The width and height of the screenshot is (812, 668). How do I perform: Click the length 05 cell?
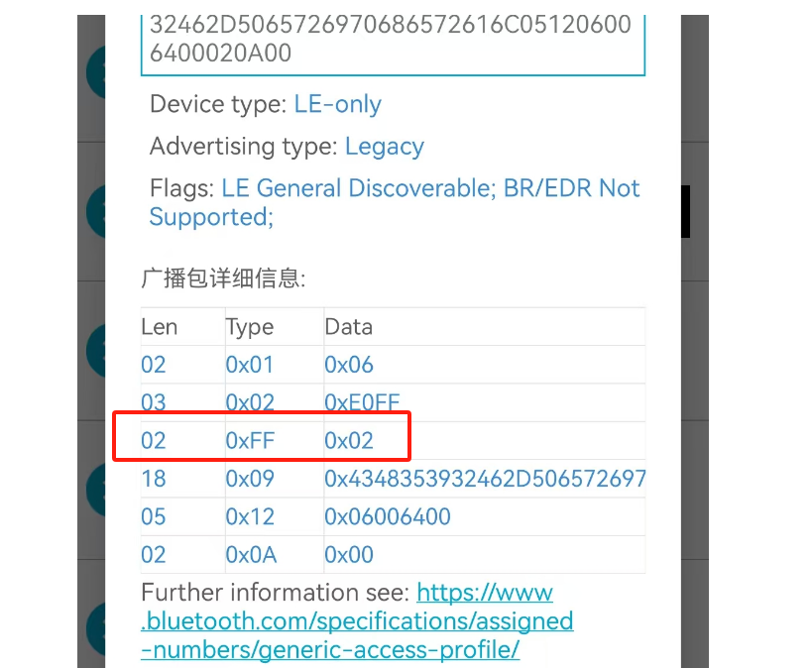point(154,516)
